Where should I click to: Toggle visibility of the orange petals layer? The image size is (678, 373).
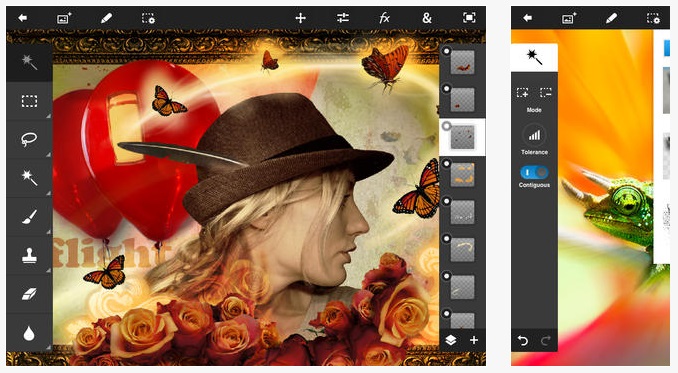(447, 163)
